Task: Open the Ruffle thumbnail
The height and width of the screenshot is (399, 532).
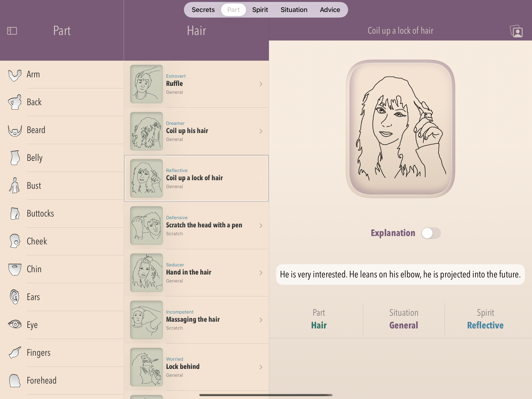Action: click(147, 84)
